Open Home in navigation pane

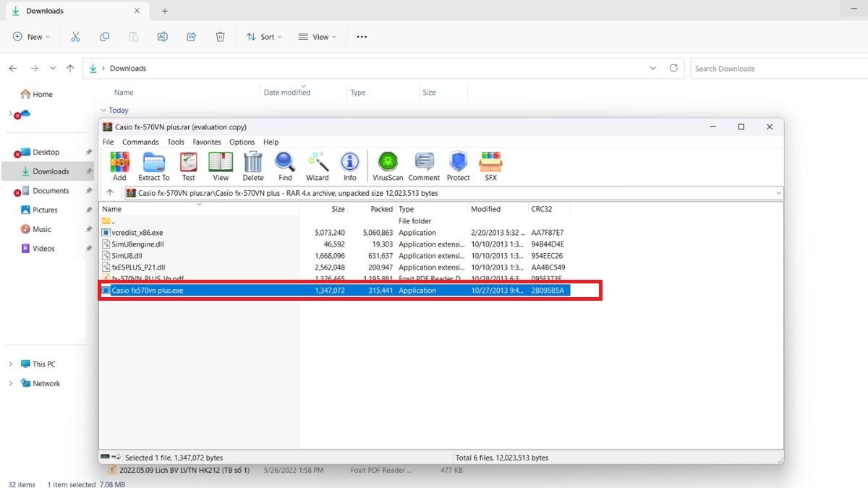(x=37, y=94)
